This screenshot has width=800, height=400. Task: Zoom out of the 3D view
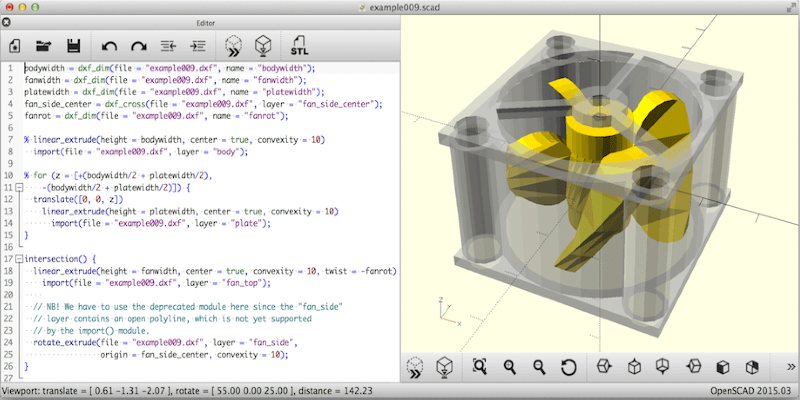pos(539,367)
